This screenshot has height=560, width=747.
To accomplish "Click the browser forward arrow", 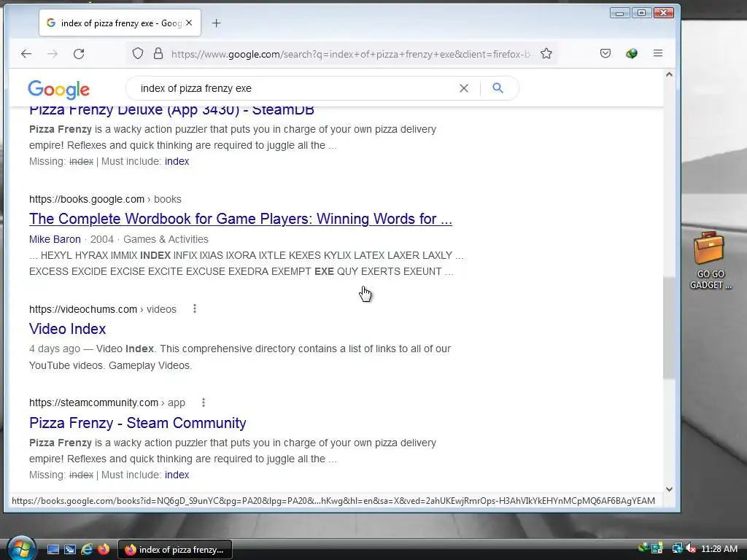I will pyautogui.click(x=53, y=54).
